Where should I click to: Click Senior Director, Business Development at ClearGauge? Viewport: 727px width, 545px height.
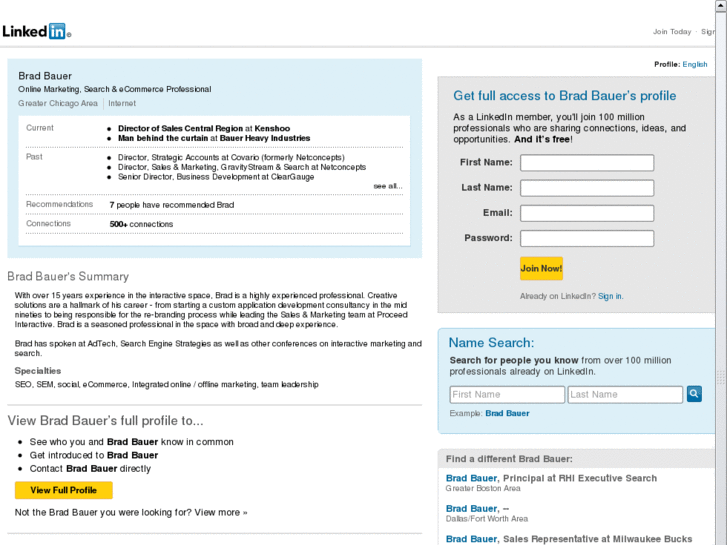coord(216,177)
